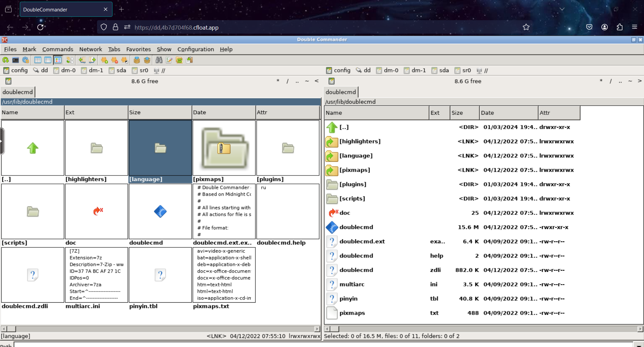Click the right-pointing panel equalize arrow icon

92,60
